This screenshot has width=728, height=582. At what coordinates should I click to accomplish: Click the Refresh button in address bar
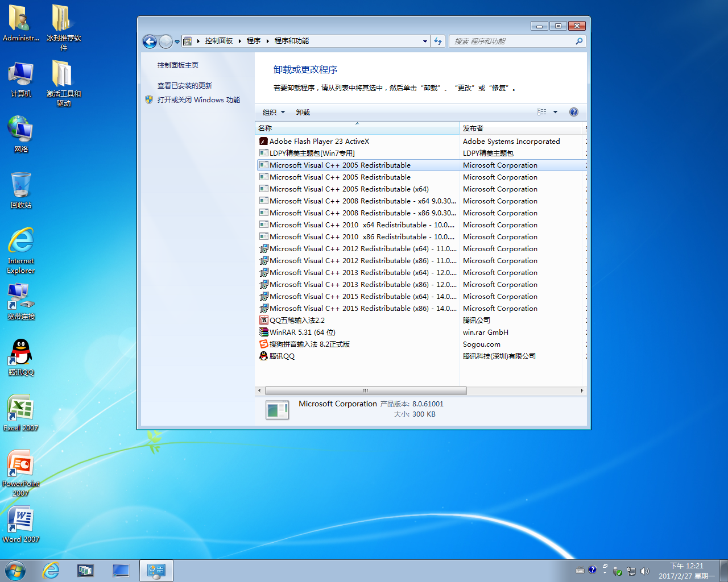point(438,41)
